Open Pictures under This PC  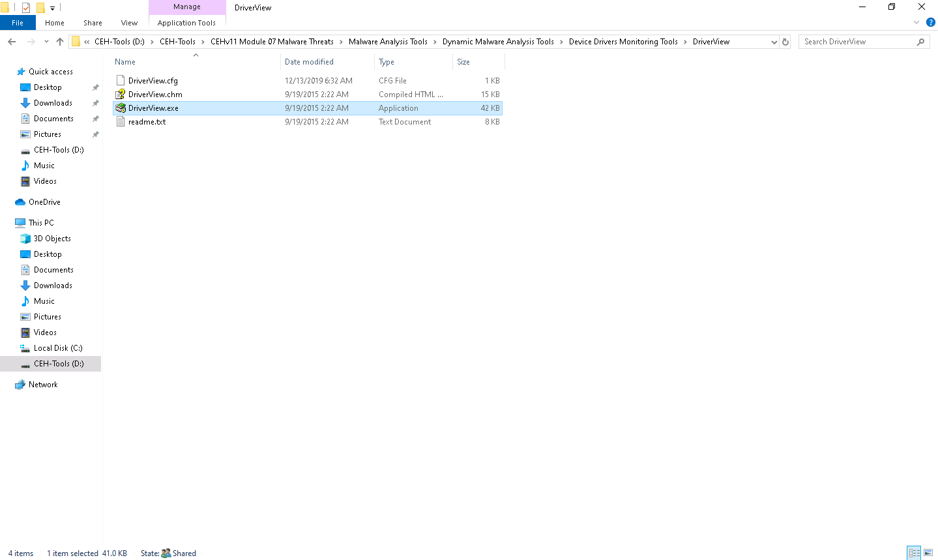tap(48, 317)
